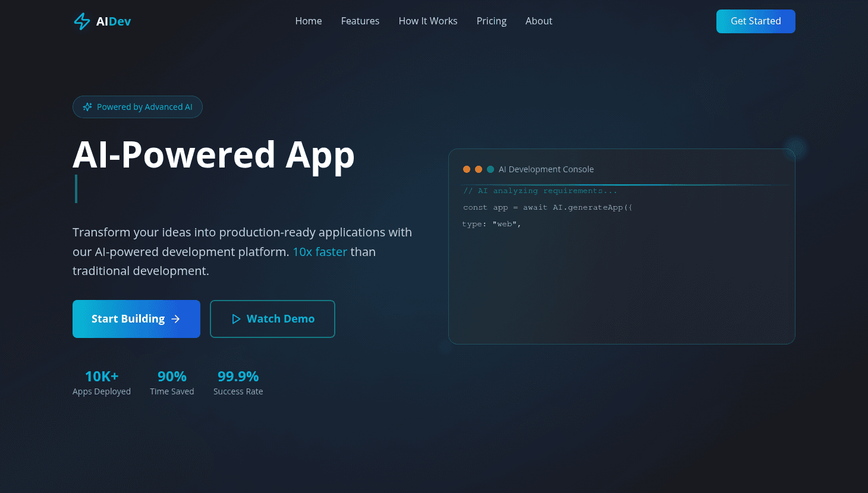Click the 10K+ Apps Deployed stat

tap(102, 382)
